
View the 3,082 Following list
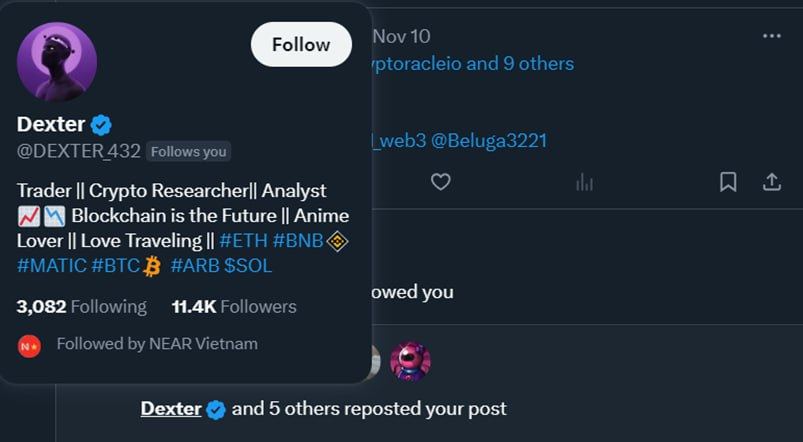[82, 306]
